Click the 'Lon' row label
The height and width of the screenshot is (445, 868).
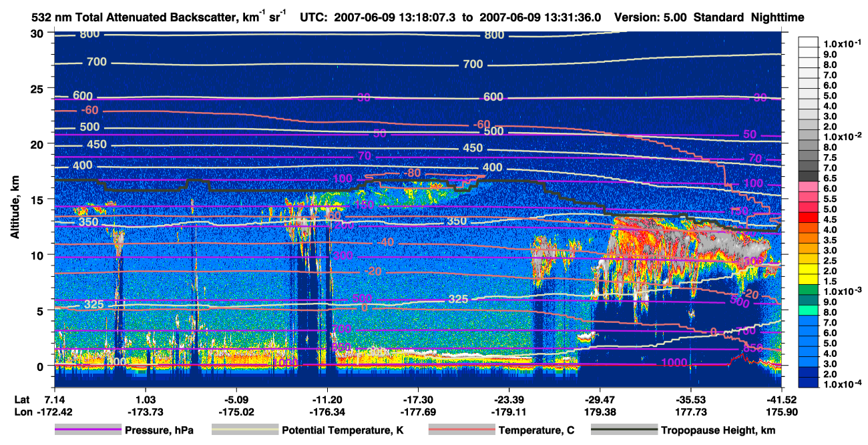[23, 411]
